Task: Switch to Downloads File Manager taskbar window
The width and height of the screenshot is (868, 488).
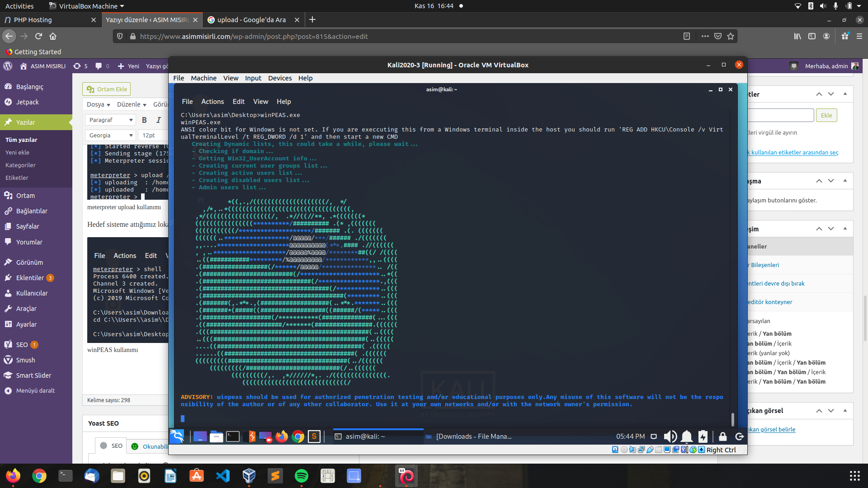Action: tap(468, 436)
